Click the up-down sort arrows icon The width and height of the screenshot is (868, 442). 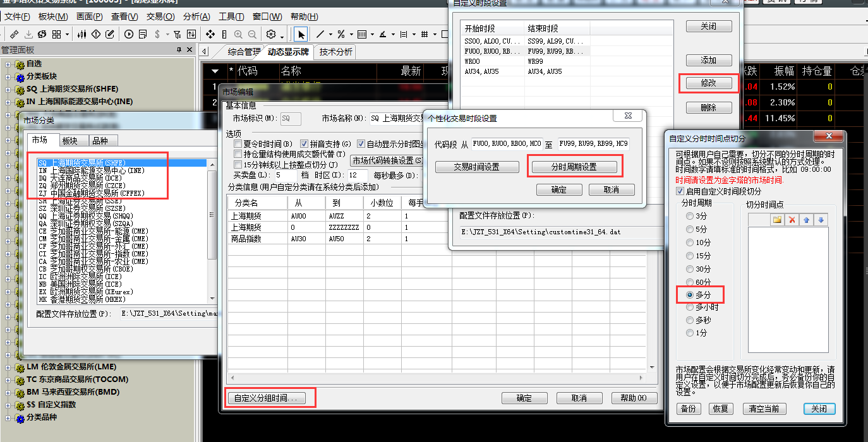click(191, 34)
